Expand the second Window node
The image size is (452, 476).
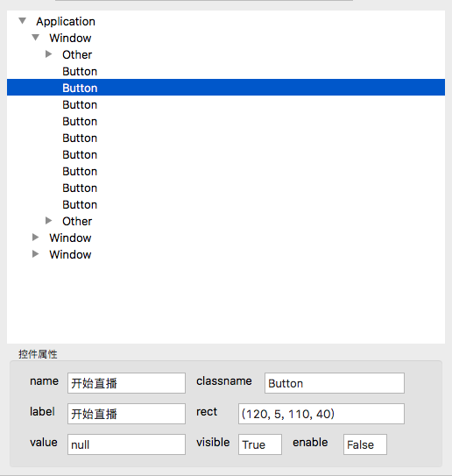pos(36,238)
